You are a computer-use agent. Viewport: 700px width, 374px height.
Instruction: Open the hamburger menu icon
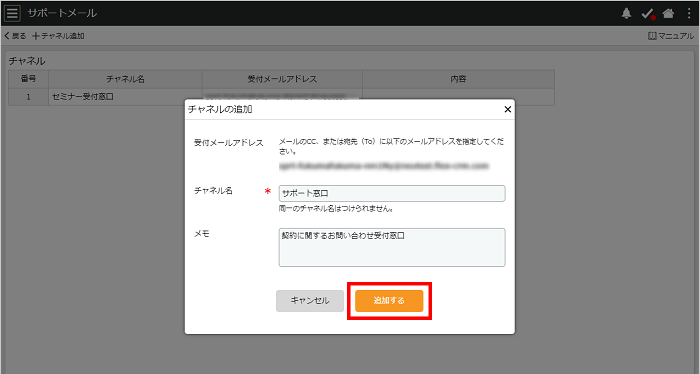tap(12, 13)
